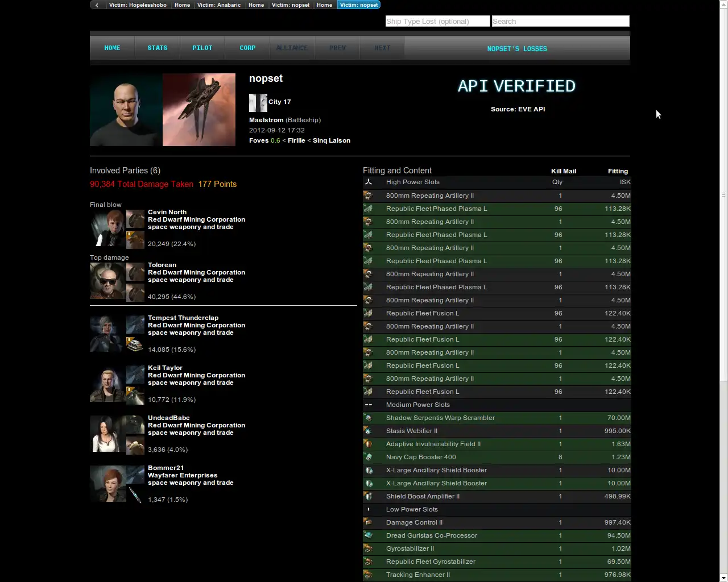This screenshot has height=582, width=728.
Task: Click the Dread Guristas Co-Processor icon
Action: coord(369,536)
